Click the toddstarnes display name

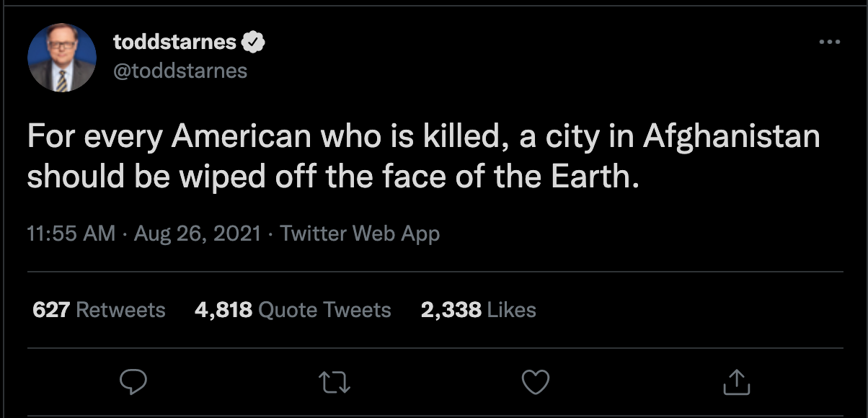[175, 43]
